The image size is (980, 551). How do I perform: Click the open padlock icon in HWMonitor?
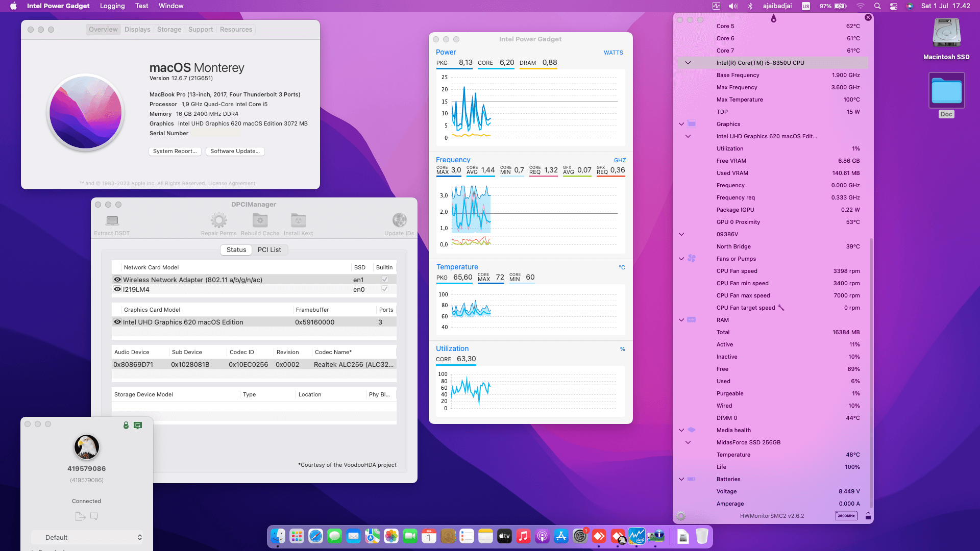pyautogui.click(x=868, y=516)
